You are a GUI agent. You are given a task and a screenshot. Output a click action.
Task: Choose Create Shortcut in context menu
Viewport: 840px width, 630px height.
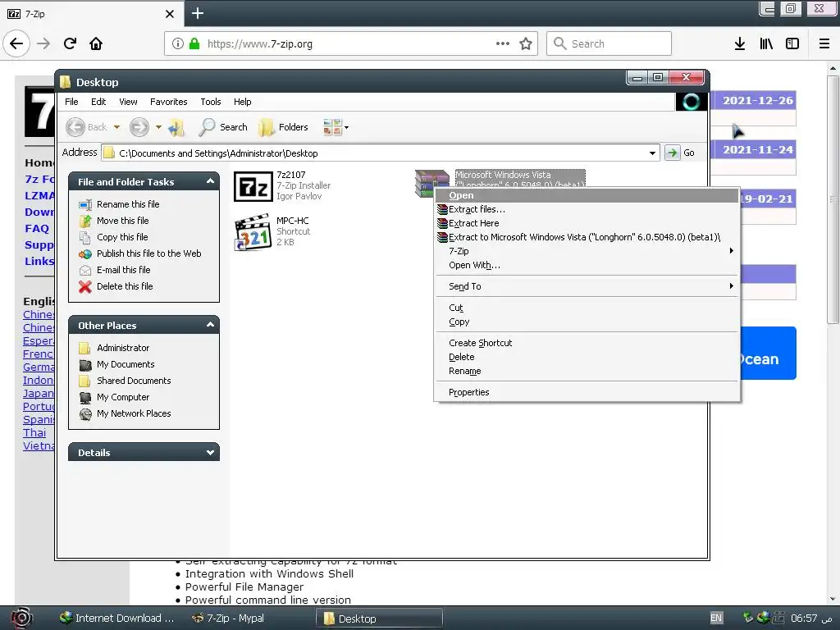(587, 344)
